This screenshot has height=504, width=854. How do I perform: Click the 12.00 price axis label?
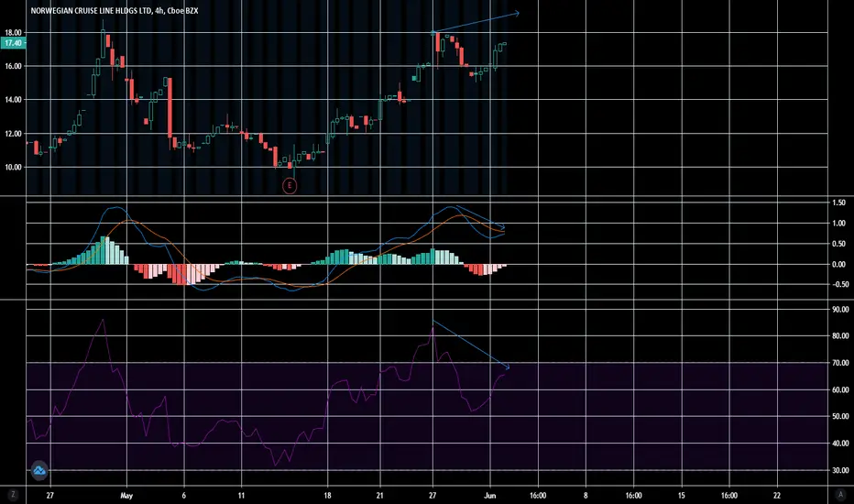[13, 134]
